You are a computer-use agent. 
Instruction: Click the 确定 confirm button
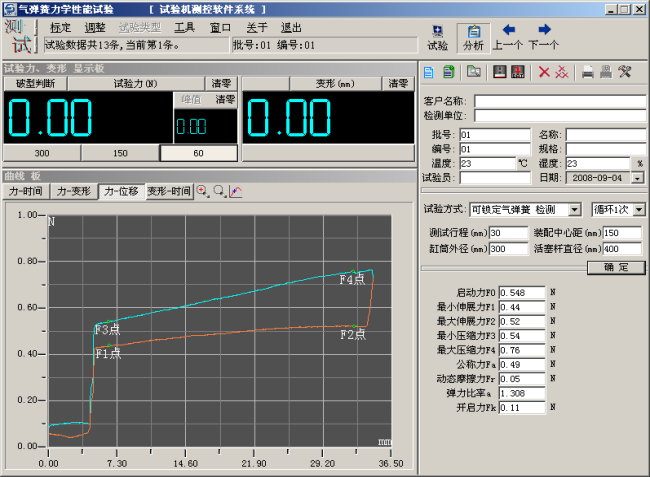[x=616, y=267]
